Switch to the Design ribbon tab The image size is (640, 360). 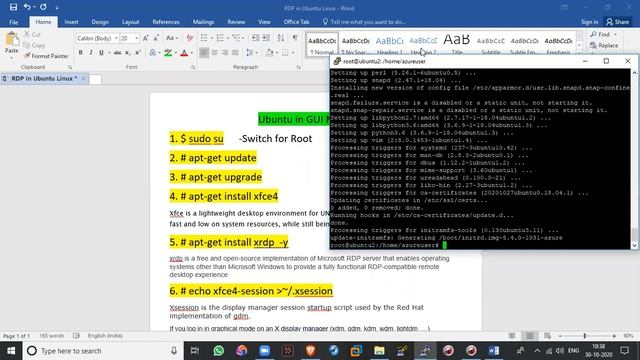tap(100, 22)
